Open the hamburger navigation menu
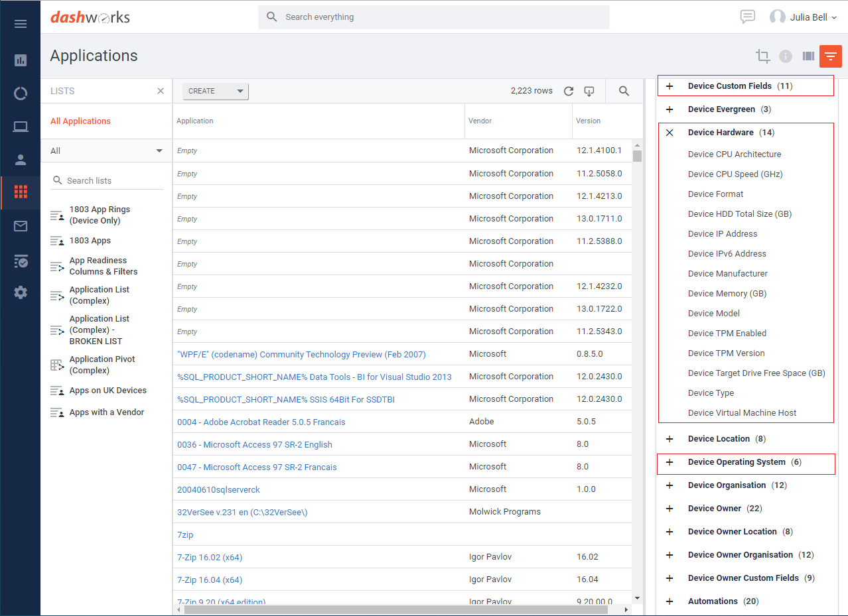848x616 pixels. pyautogui.click(x=21, y=24)
